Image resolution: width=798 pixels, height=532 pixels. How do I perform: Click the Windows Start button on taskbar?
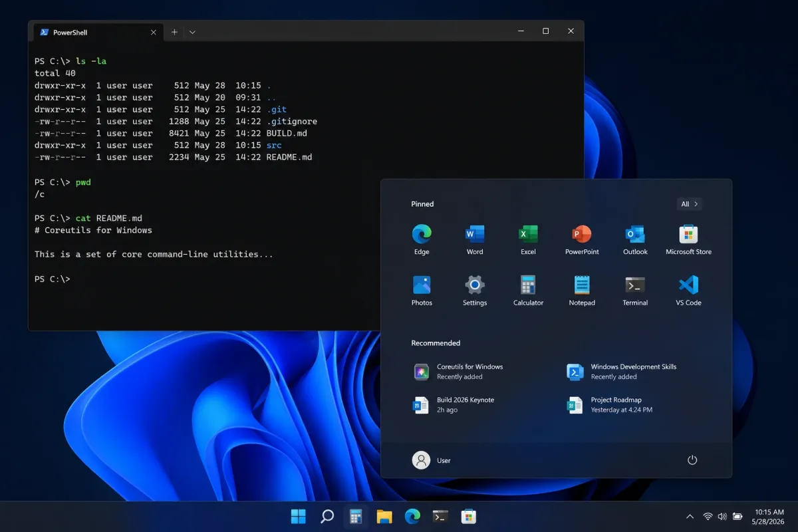coord(299,516)
